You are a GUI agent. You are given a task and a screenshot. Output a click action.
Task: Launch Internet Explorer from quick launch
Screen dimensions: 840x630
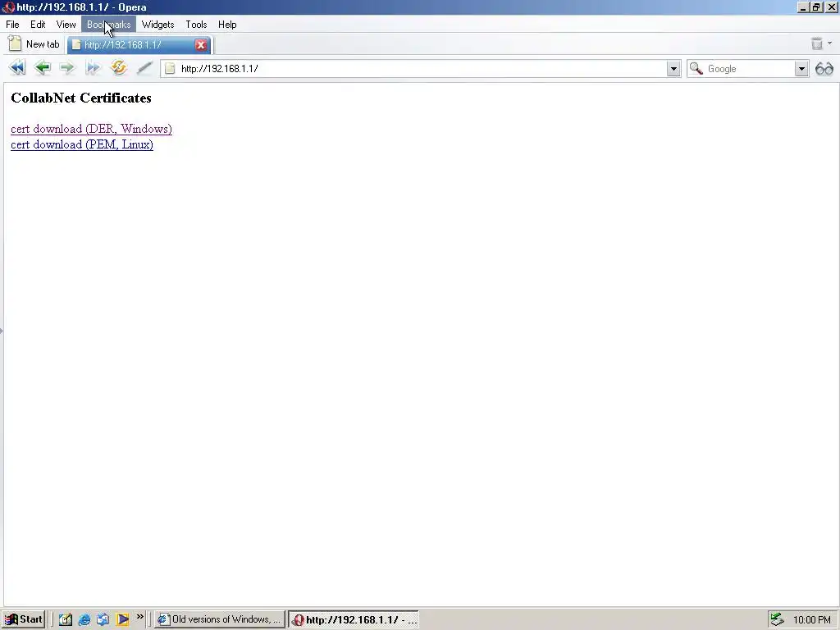(x=84, y=619)
